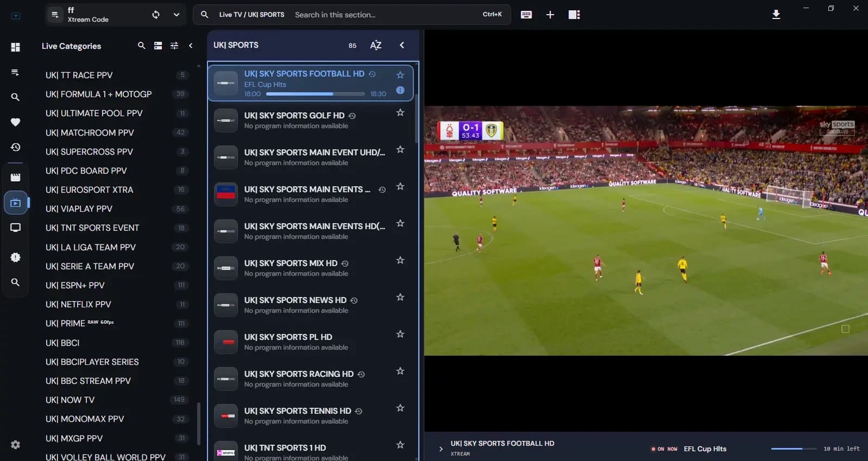Open the playlist menu icon beside ff
The height and width of the screenshot is (461, 868).
point(55,15)
